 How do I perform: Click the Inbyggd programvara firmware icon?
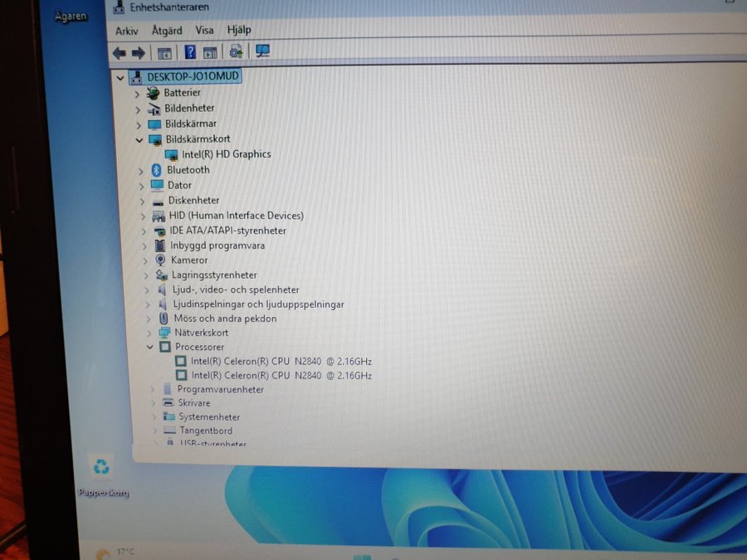pos(160,246)
